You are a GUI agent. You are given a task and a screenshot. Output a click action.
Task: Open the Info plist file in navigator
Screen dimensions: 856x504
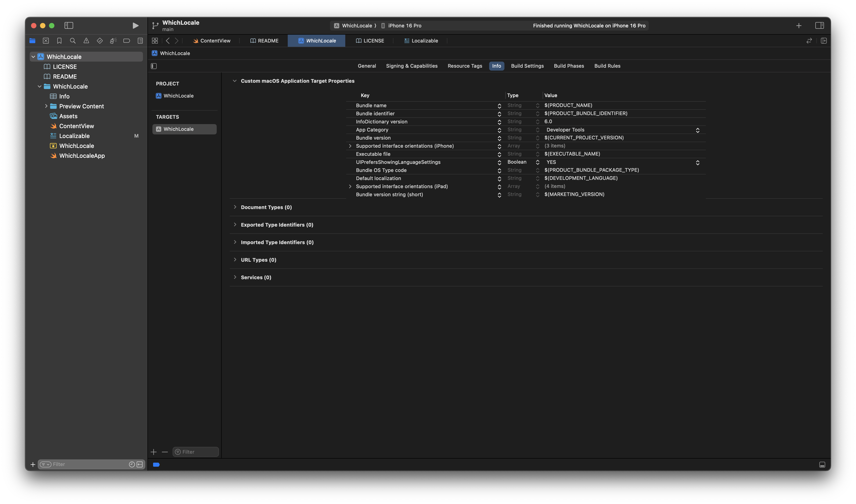pyautogui.click(x=60, y=96)
